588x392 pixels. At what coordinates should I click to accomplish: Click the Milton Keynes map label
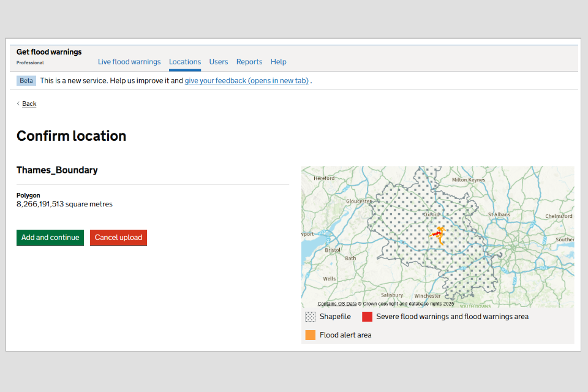[468, 180]
